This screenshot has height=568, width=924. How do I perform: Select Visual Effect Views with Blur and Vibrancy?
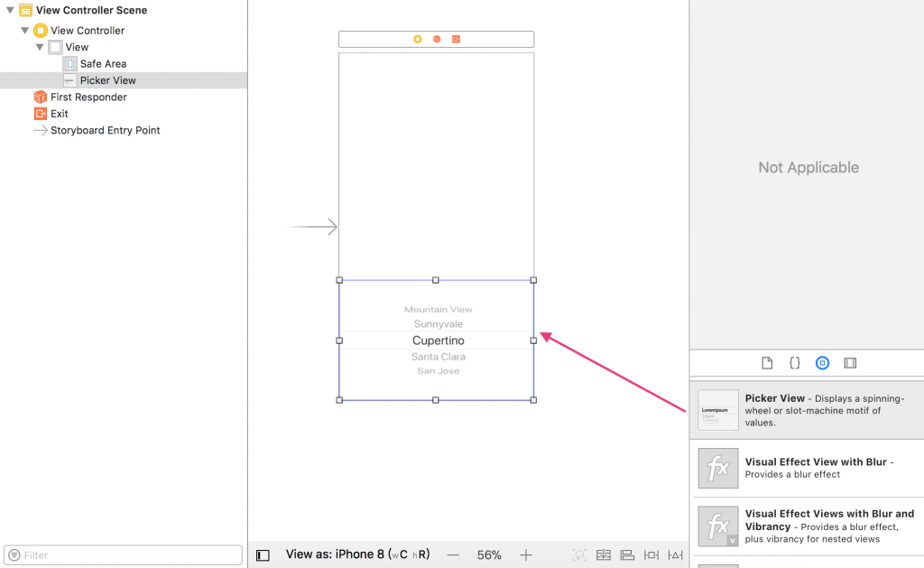[807, 526]
